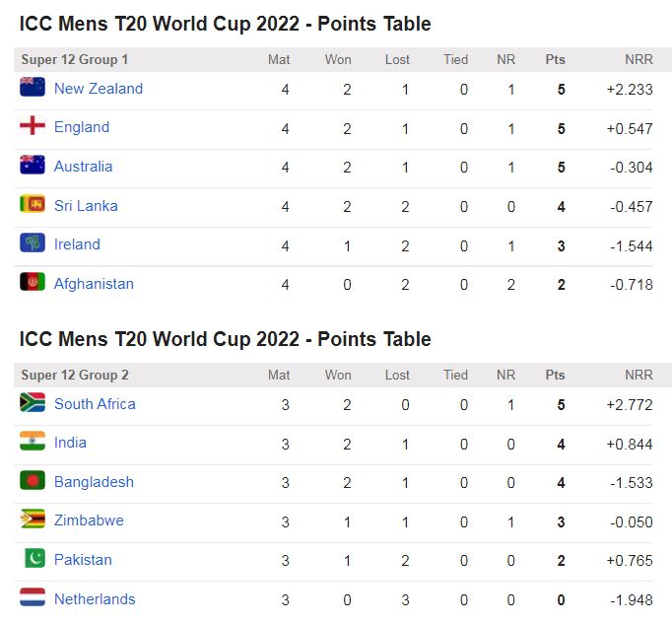Open the Afghanistan team link
The image size is (672, 624).
tap(94, 284)
